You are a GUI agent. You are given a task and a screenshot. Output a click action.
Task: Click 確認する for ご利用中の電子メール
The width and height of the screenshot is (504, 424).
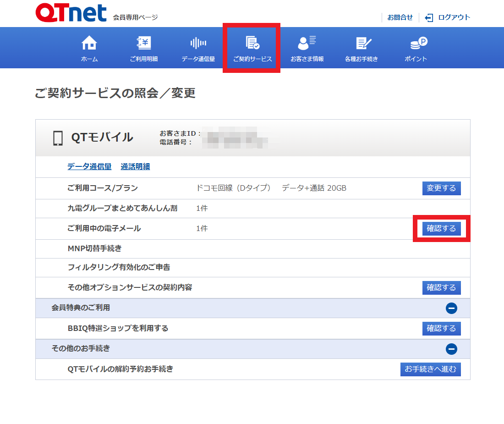point(441,229)
